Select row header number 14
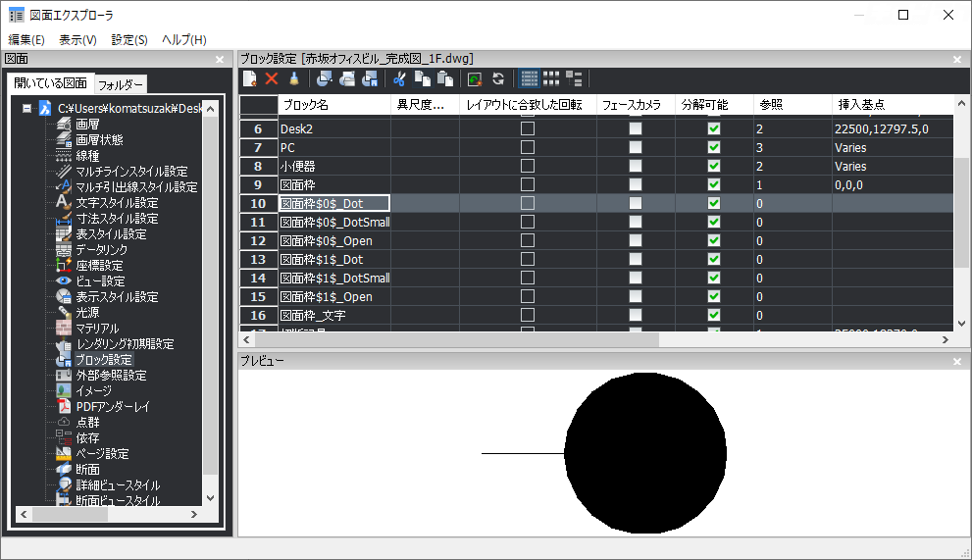 pos(259,278)
